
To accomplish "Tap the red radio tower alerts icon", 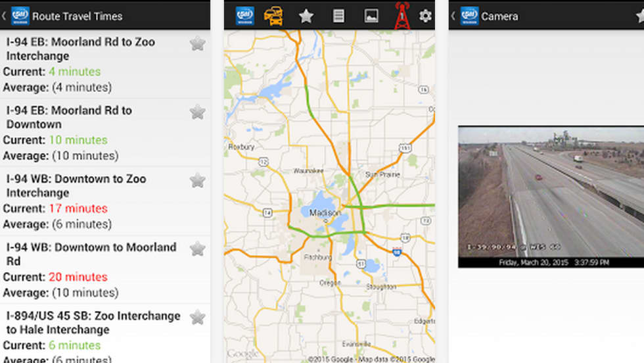I will (x=402, y=16).
